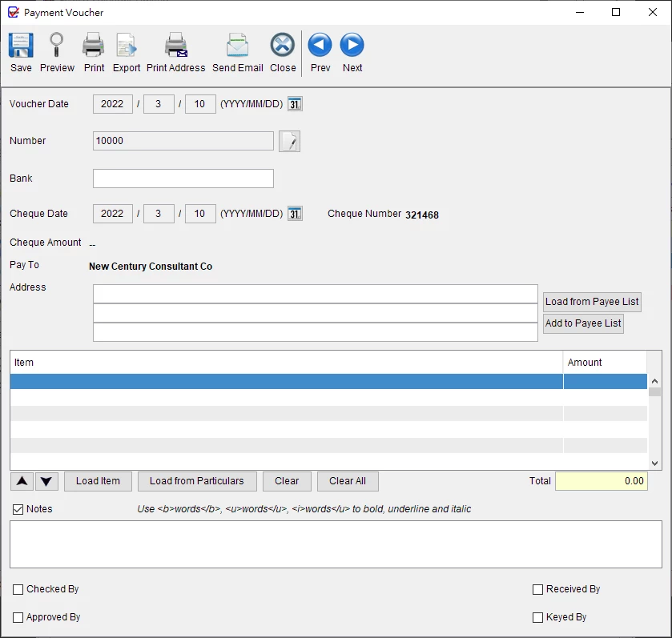
Task: Open the Cheque Date calendar picker
Action: click(295, 214)
